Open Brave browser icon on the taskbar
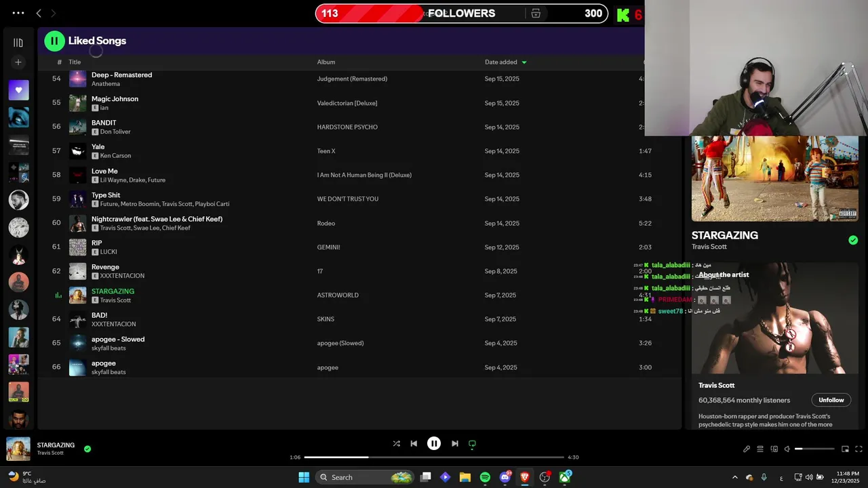 pyautogui.click(x=525, y=477)
